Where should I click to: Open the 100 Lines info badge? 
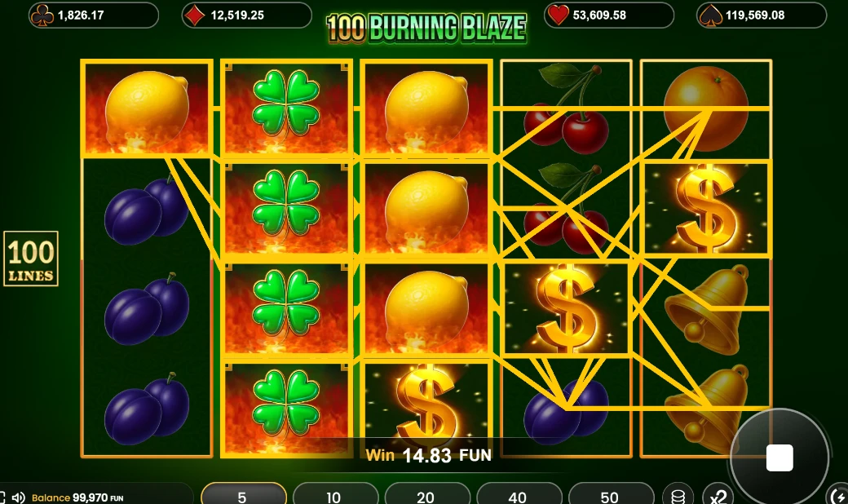(31, 259)
